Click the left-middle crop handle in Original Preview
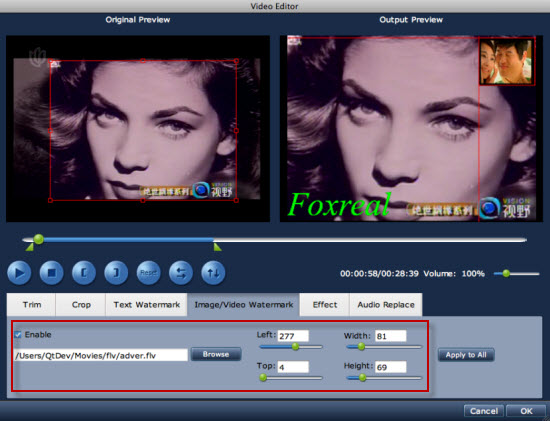The image size is (550, 421). [x=51, y=131]
